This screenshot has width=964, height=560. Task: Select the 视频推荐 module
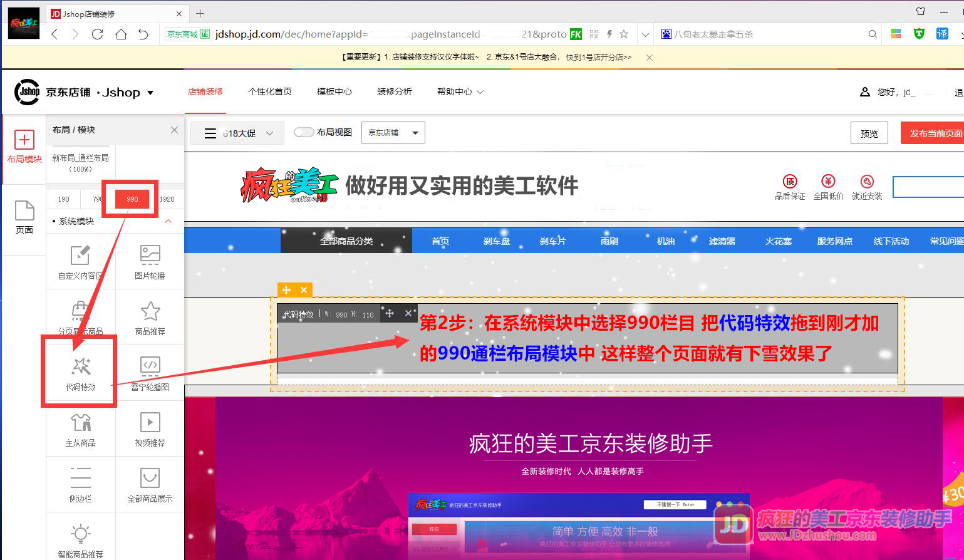coord(150,429)
